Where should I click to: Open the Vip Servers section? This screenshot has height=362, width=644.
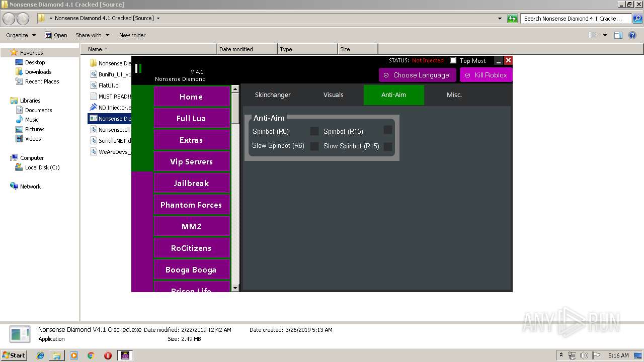192,161
